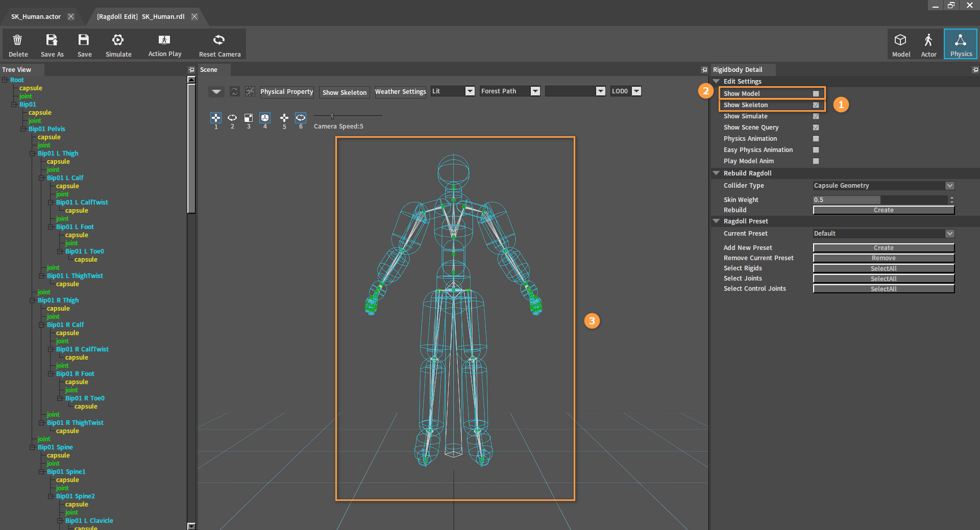This screenshot has height=530, width=980.
Task: Start physics with the Simulate icon
Action: point(118,40)
